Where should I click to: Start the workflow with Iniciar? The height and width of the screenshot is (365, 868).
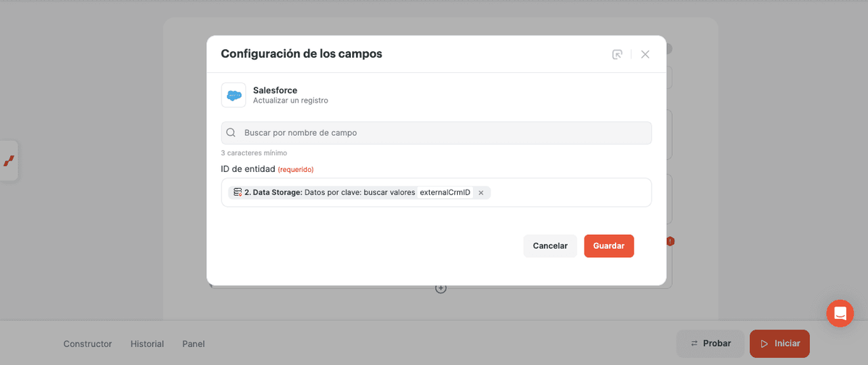pyautogui.click(x=780, y=343)
